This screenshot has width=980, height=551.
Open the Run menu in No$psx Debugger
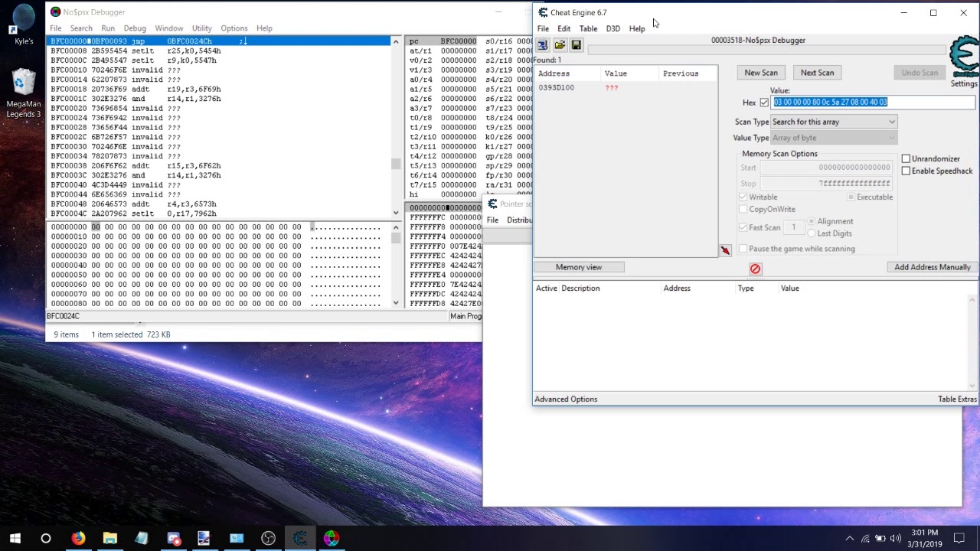108,28
